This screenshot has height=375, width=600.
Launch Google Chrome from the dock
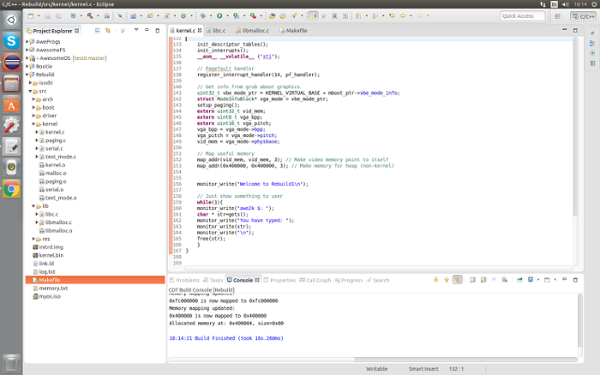(11, 189)
